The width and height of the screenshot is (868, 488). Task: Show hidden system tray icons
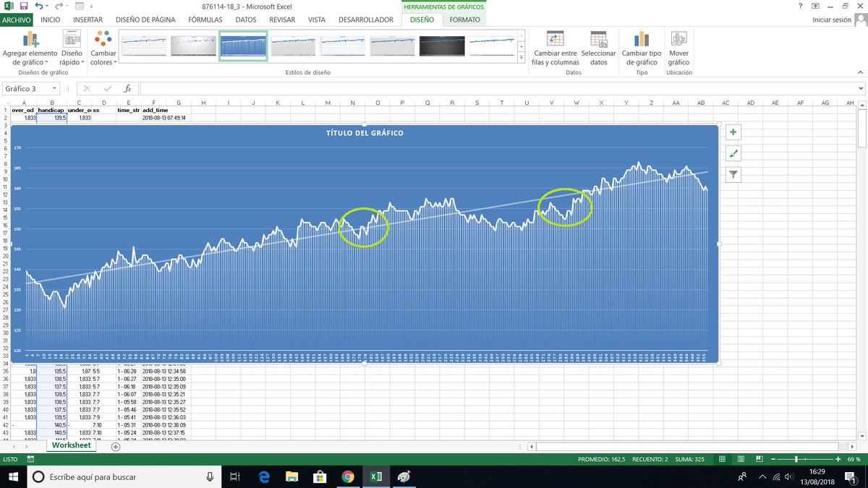coord(762,477)
